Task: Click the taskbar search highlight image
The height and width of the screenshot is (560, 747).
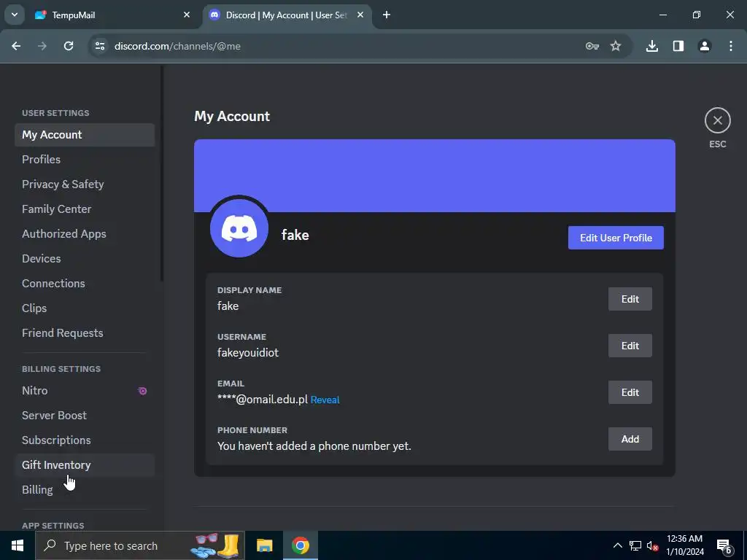Action: [214, 545]
